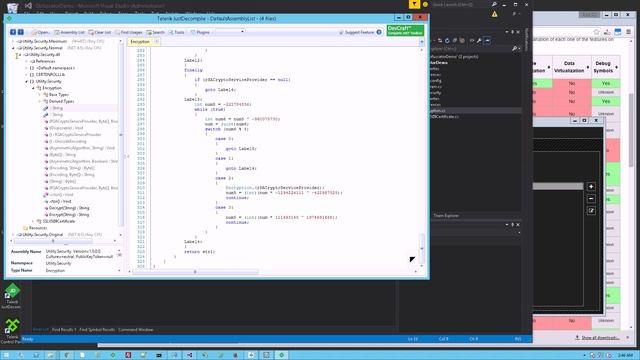
Task: Open the Plugins toolbar menu
Action: pos(200,32)
